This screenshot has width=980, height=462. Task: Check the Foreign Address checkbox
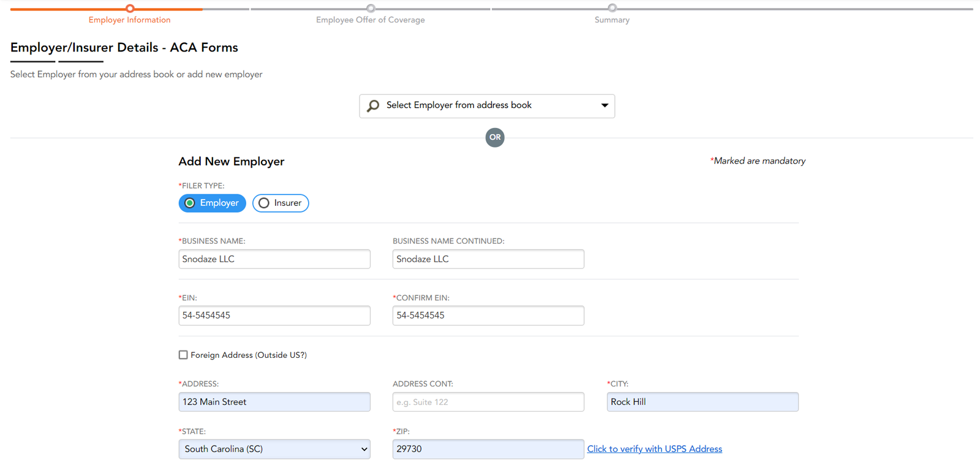pyautogui.click(x=183, y=355)
